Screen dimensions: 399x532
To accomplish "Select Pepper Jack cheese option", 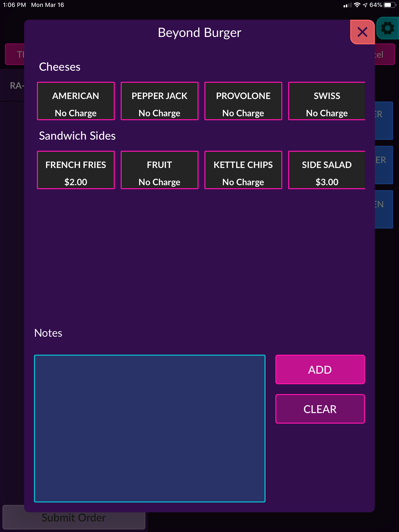I will [160, 101].
